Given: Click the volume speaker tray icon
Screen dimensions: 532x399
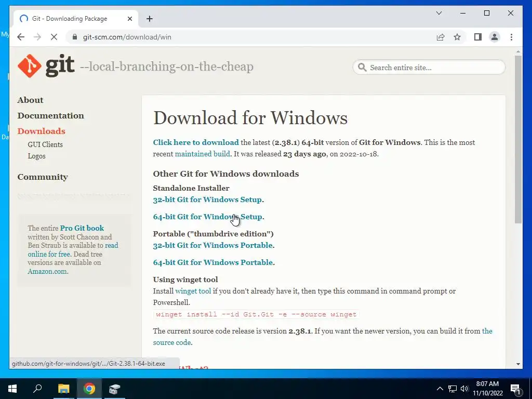Looking at the screenshot, I should point(464,389).
